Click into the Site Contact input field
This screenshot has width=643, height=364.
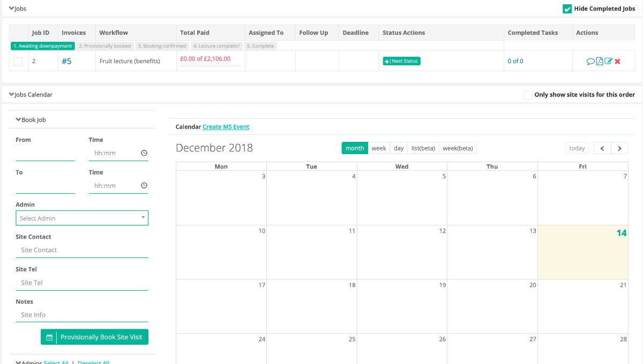pos(82,250)
